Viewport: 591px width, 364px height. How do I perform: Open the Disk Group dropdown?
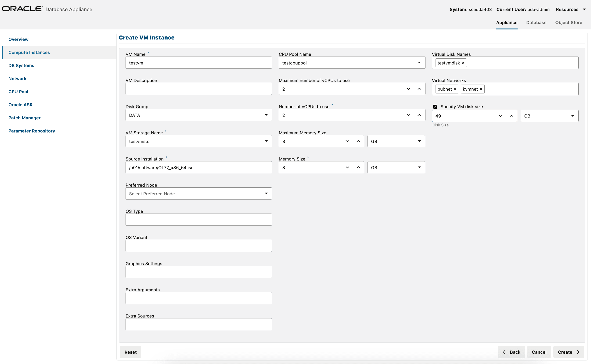[x=266, y=115]
